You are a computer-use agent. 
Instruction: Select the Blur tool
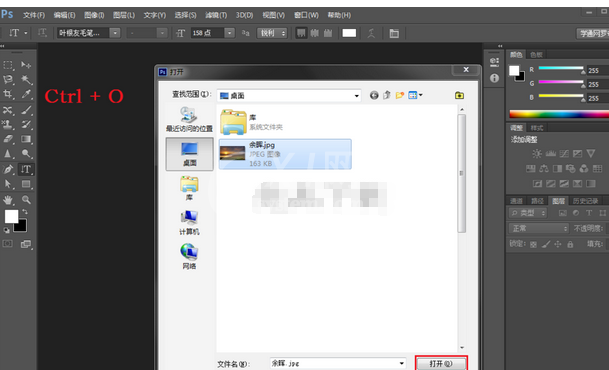click(x=8, y=154)
